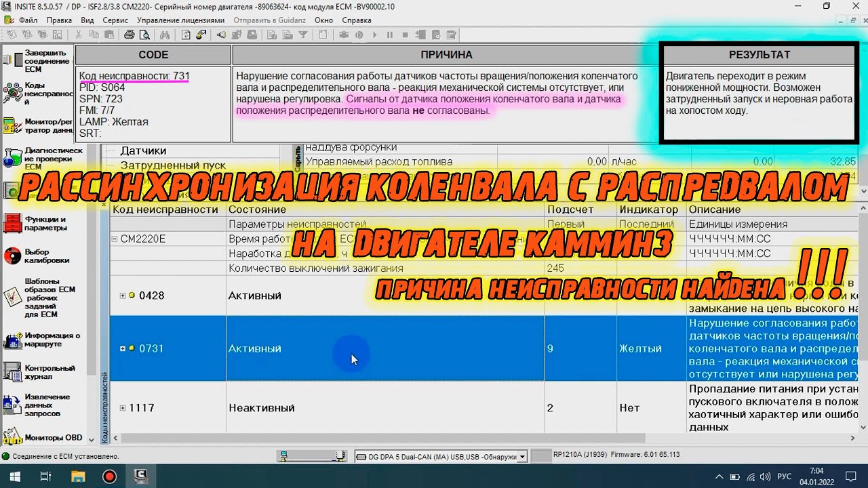Click the Copy toolbar icon
Image resolution: width=868 pixels, height=488 pixels.
(x=94, y=35)
